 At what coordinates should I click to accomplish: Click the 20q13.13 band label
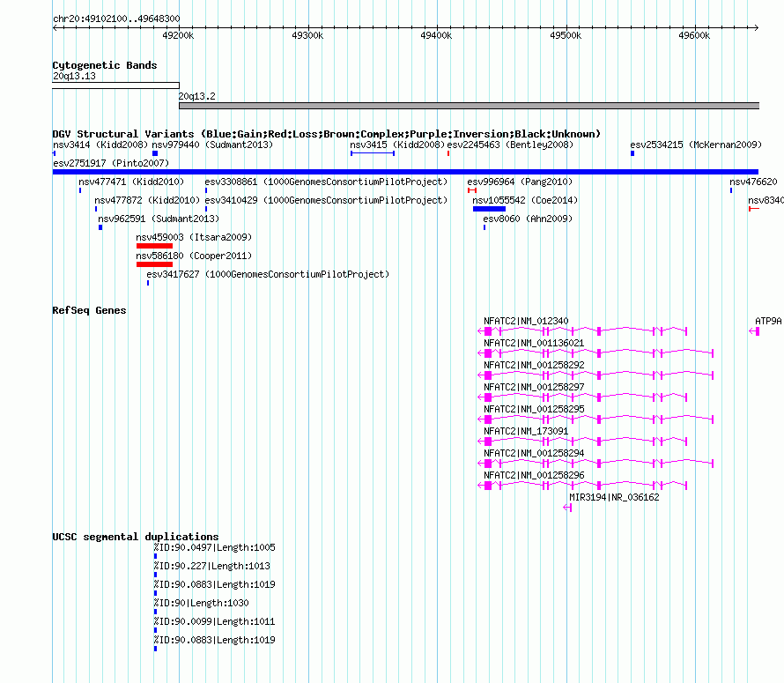pyautogui.click(x=74, y=76)
